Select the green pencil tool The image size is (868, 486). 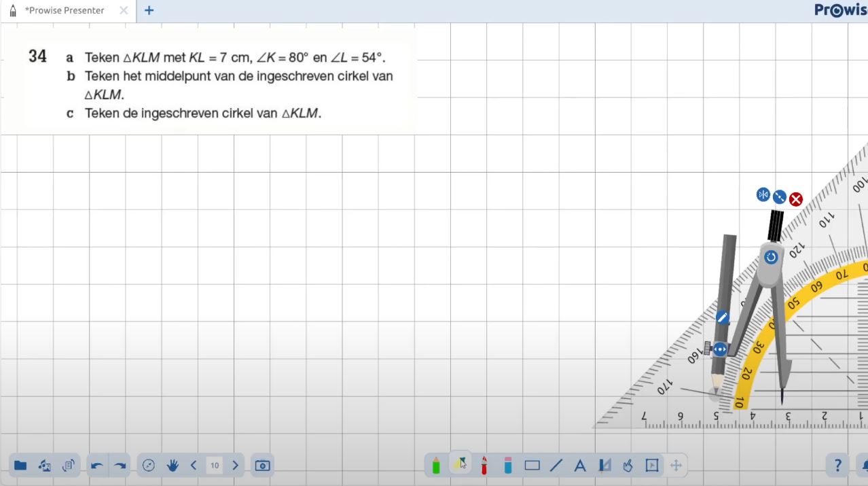point(436,466)
